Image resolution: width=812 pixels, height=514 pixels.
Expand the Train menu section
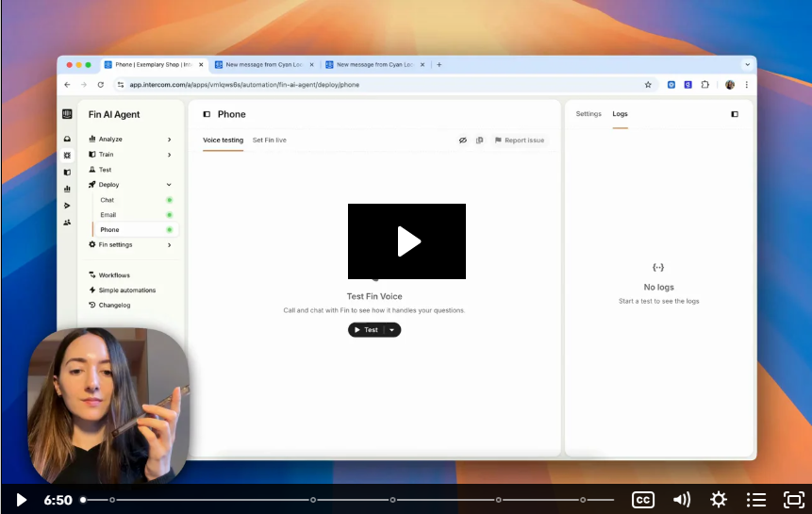coord(169,155)
